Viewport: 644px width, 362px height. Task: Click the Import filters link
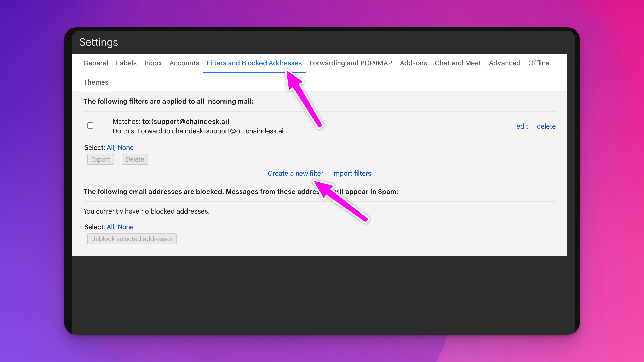point(351,173)
